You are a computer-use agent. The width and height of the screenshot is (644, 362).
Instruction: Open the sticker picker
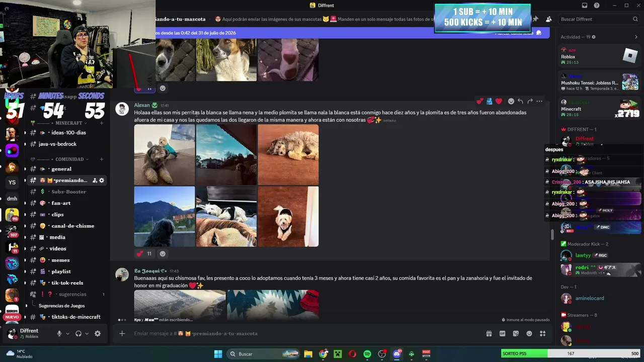(516, 333)
